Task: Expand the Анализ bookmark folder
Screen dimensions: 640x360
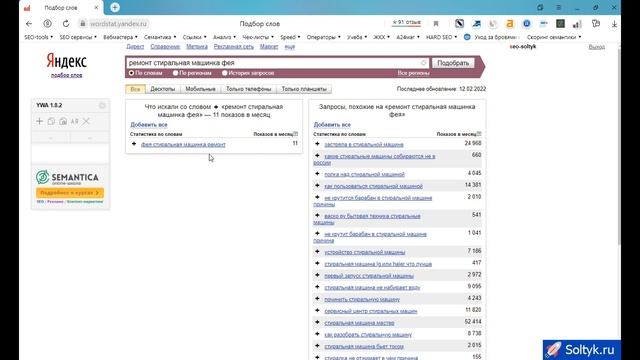Action: (x=224, y=37)
